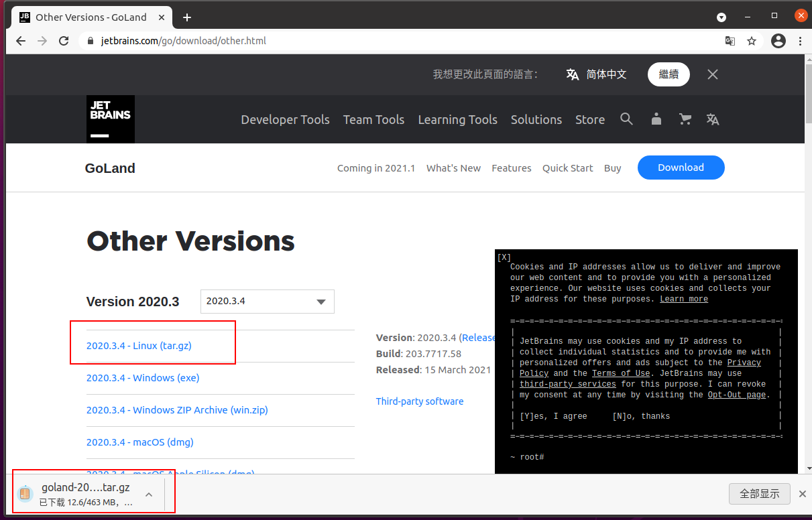
Task: Go to What's New tab
Action: click(453, 168)
